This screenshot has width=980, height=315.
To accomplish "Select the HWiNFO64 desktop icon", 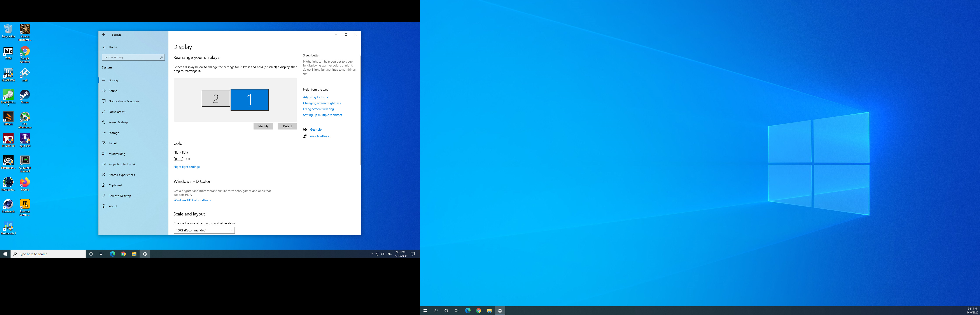I will (x=8, y=75).
